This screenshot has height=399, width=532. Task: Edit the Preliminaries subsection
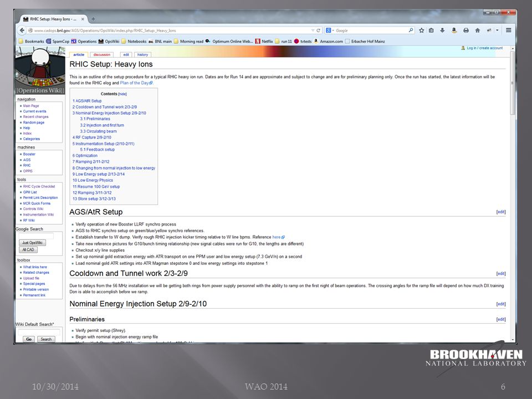[501, 319]
